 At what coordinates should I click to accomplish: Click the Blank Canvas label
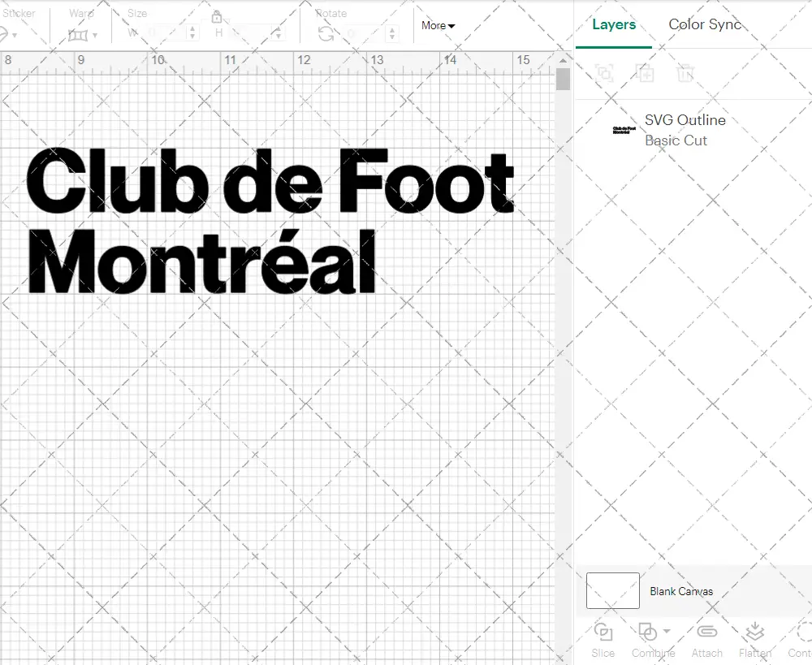tap(682, 591)
